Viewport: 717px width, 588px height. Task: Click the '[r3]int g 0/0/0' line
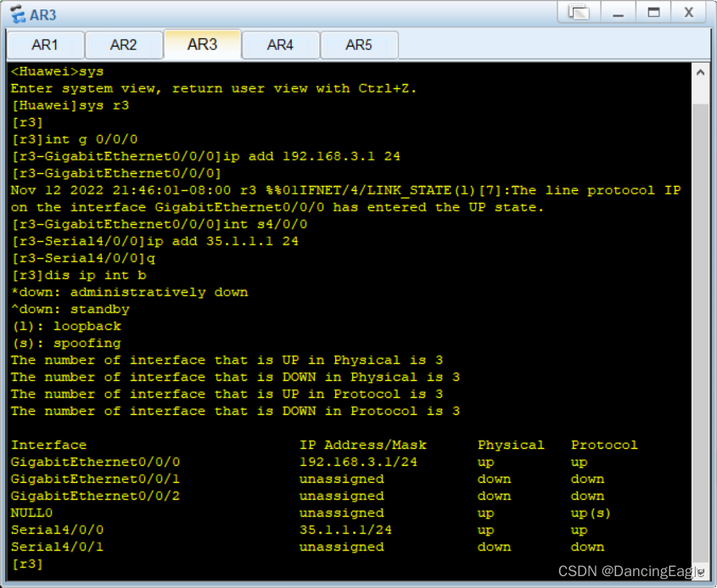[74, 139]
